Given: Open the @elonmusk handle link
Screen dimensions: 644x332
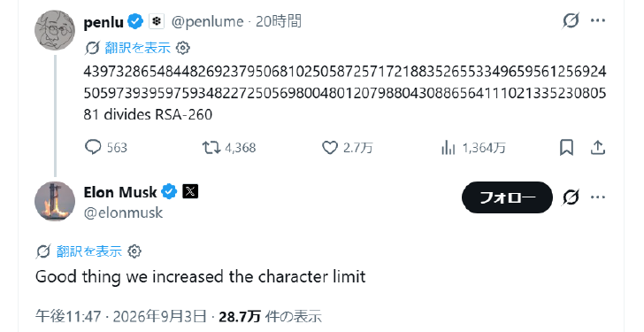Looking at the screenshot, I should coord(123,212).
